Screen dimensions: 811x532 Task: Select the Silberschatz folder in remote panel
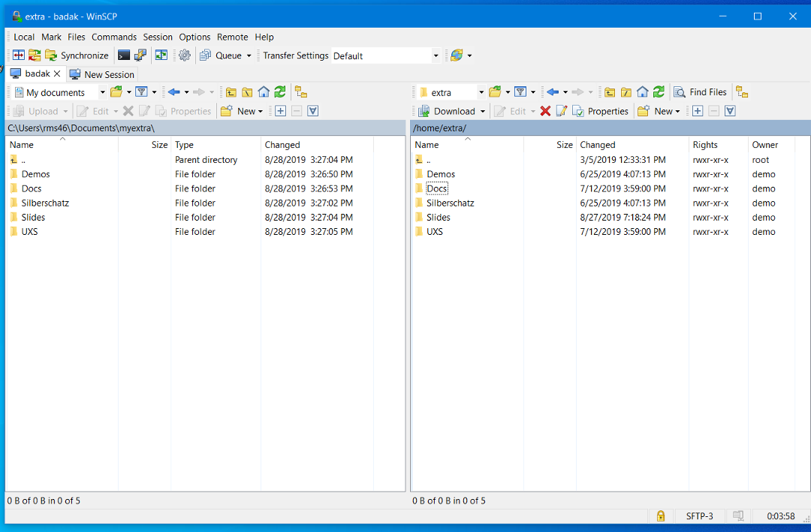click(x=450, y=203)
